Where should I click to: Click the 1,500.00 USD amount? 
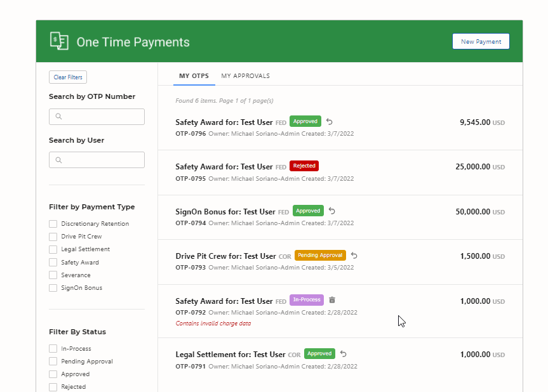pyautogui.click(x=483, y=256)
